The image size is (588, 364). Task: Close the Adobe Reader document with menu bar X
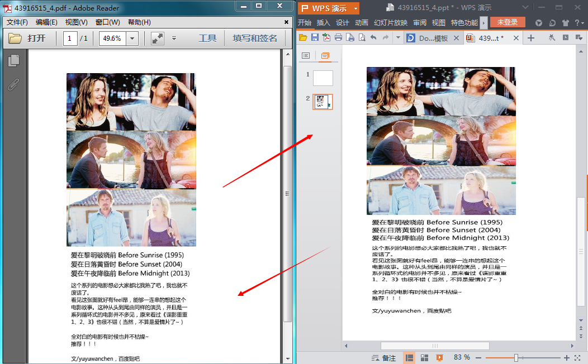click(x=286, y=22)
